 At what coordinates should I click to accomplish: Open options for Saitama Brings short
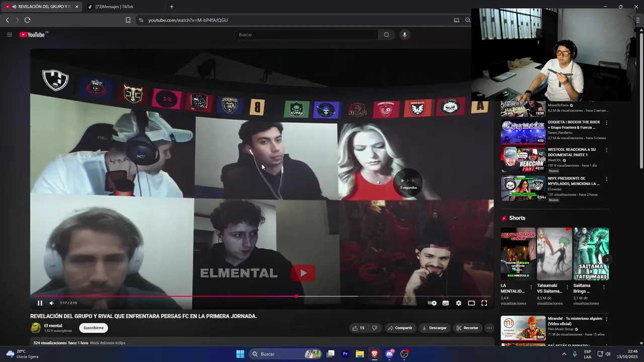tap(604, 287)
